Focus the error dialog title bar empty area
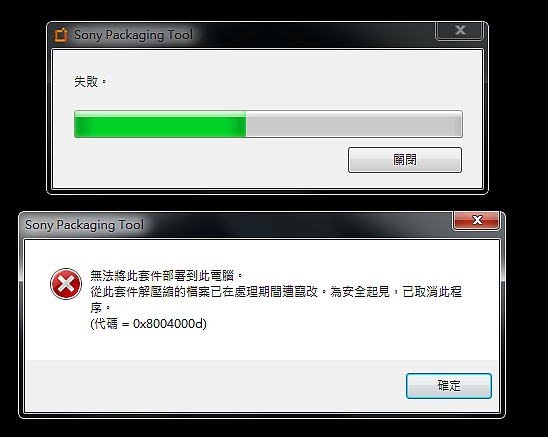 tap(297, 225)
